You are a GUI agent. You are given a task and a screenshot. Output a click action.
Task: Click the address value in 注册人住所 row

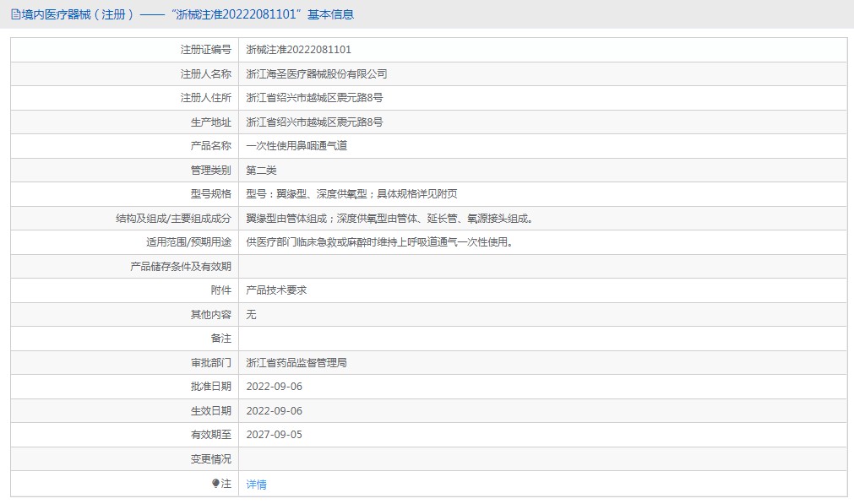[x=314, y=97]
